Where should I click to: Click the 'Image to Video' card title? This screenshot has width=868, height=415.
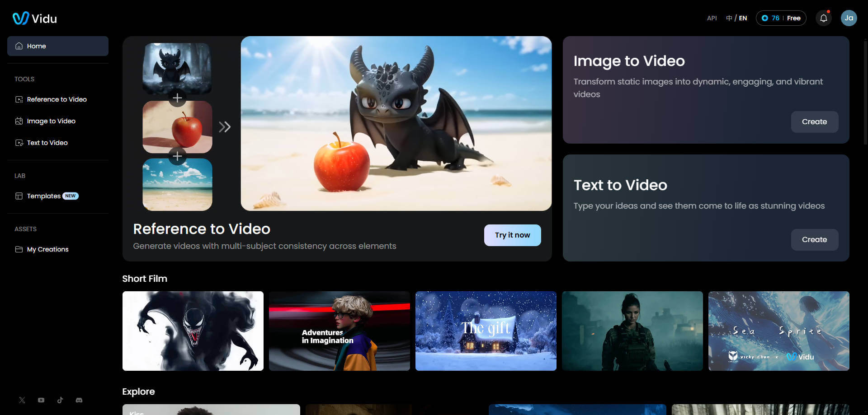(x=629, y=61)
